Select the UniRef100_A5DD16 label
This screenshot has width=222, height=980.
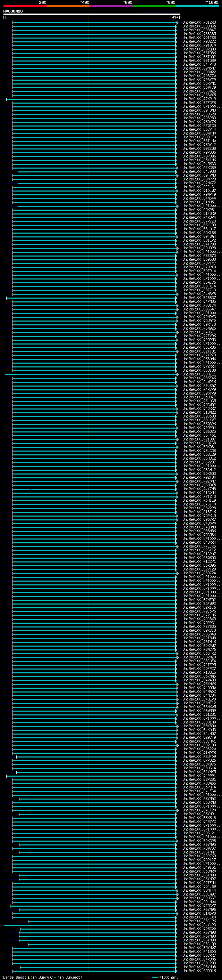point(199,971)
